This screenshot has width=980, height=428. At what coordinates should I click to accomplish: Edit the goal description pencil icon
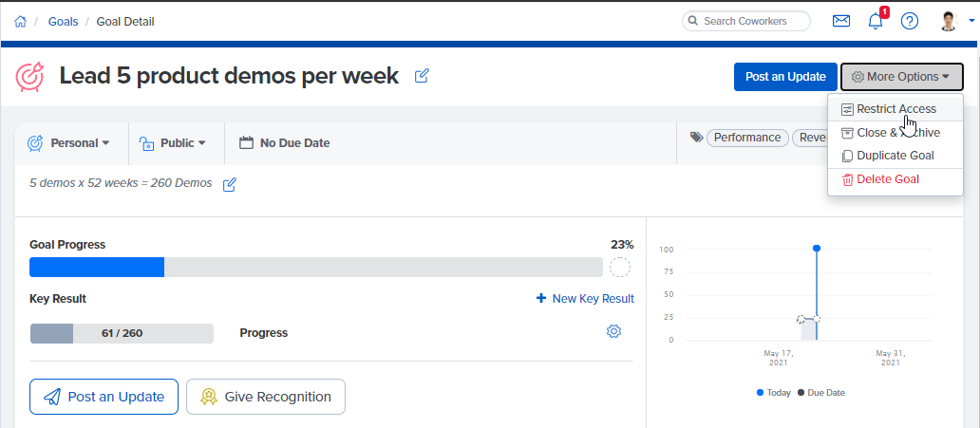point(229,184)
